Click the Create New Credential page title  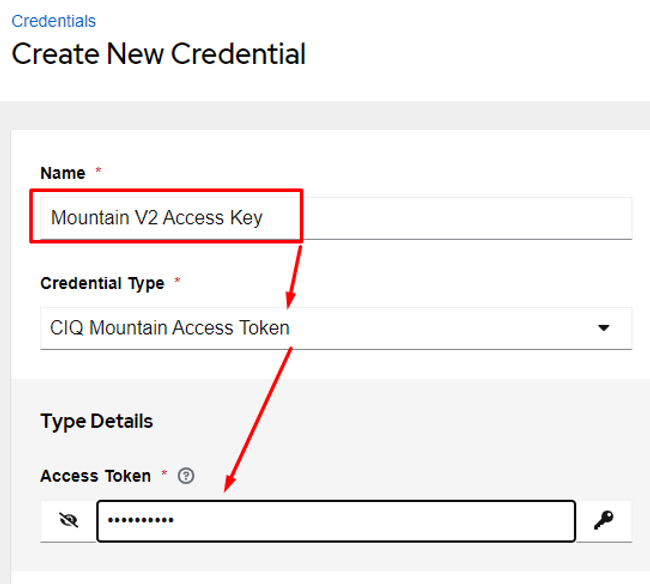[x=159, y=54]
